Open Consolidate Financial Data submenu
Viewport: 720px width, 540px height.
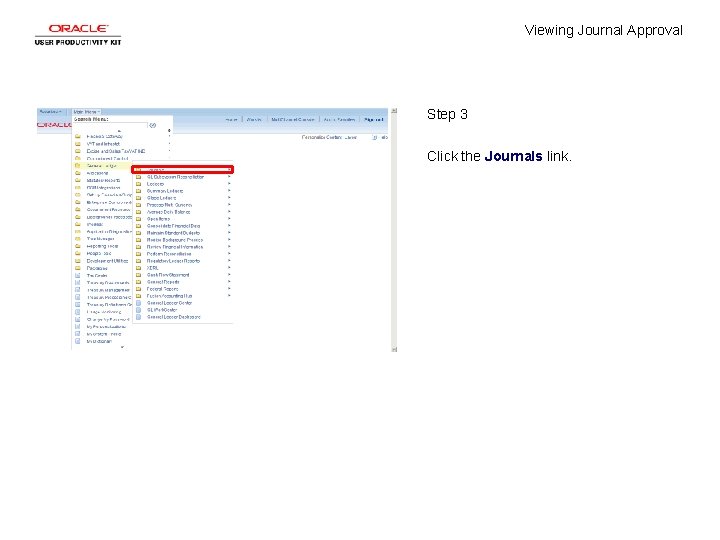coord(173,226)
